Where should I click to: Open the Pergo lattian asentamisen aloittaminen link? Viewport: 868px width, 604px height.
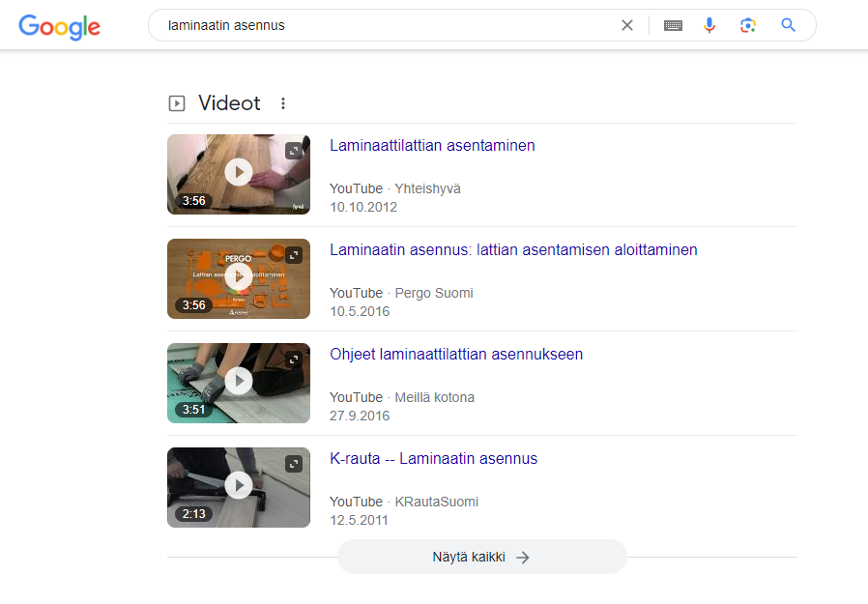pyautogui.click(x=513, y=249)
